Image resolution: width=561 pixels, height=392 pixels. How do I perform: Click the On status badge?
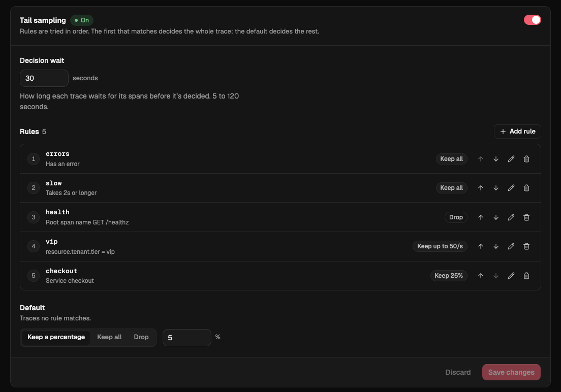[82, 20]
